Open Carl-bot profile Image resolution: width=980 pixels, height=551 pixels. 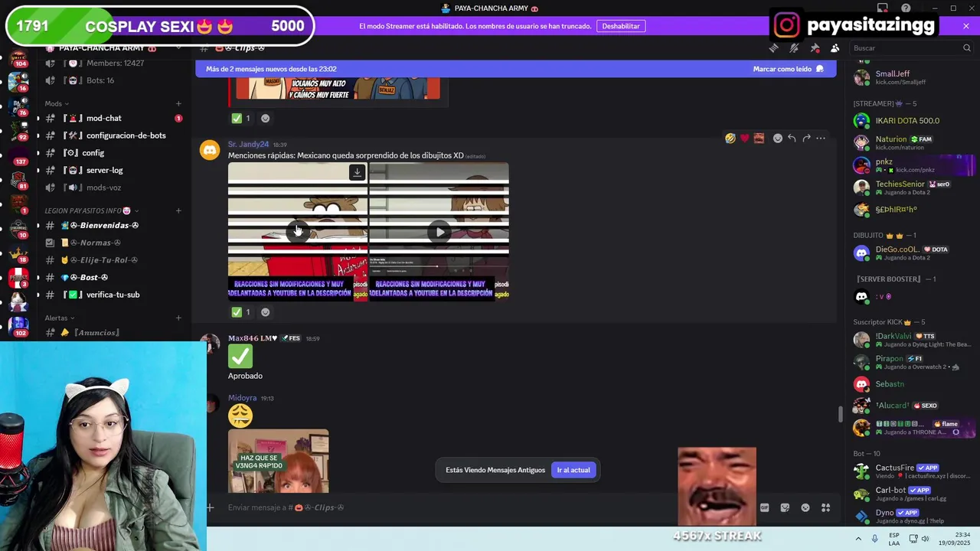pyautogui.click(x=913, y=494)
